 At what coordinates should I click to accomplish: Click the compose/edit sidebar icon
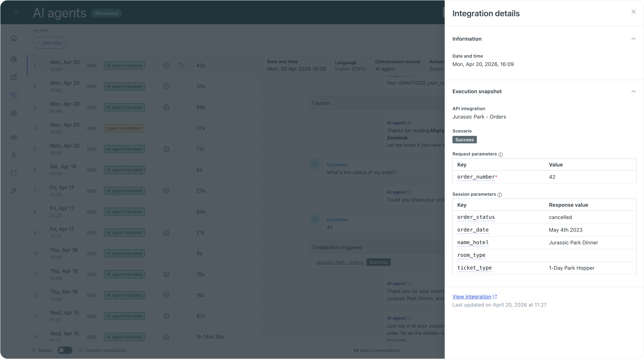point(14,77)
